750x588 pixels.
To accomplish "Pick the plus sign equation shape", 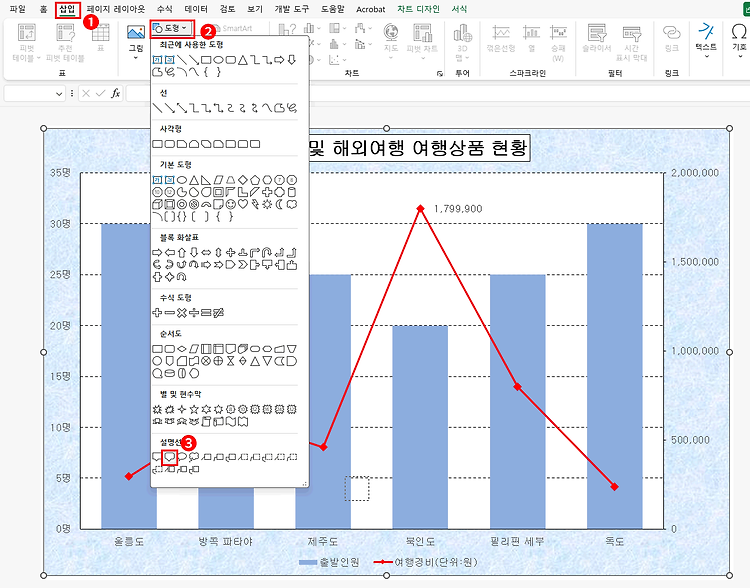I will pyautogui.click(x=157, y=312).
